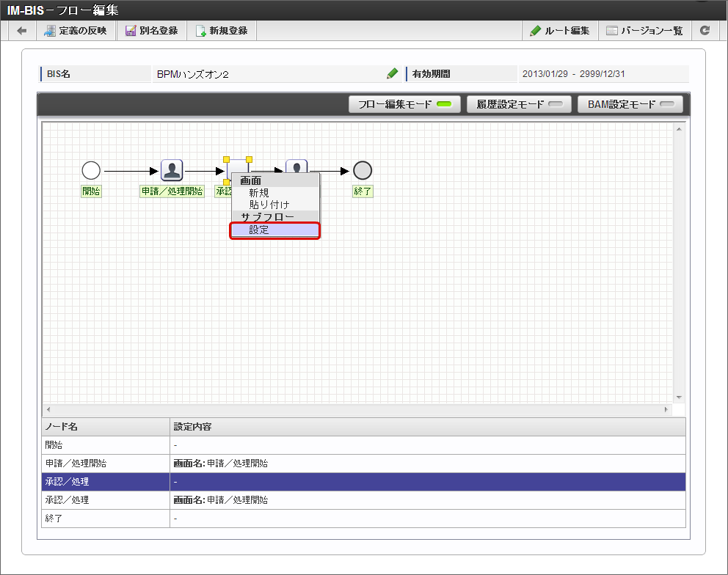Select the highlighted 承認／処理 row
The image size is (728, 575).
point(363,482)
